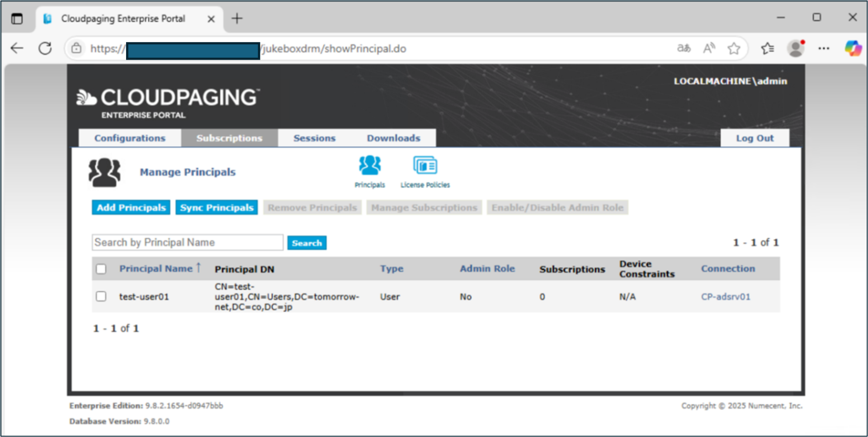Click Enable/Disable Admin Role button
The image size is (868, 437).
(557, 207)
